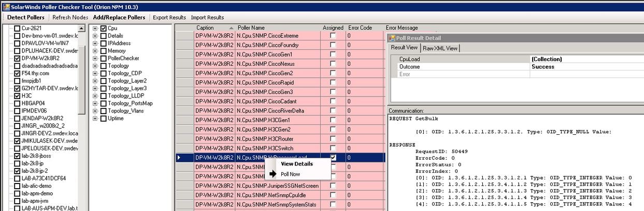Expand the Topology_Layer2 tree node
Screen dimensions: 644x211
click(x=95, y=81)
